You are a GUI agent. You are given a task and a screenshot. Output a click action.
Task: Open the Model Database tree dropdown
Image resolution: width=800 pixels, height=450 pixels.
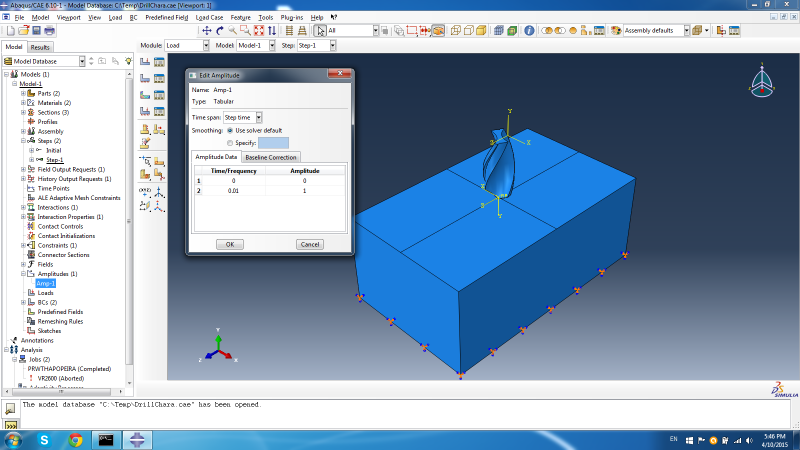(82, 61)
